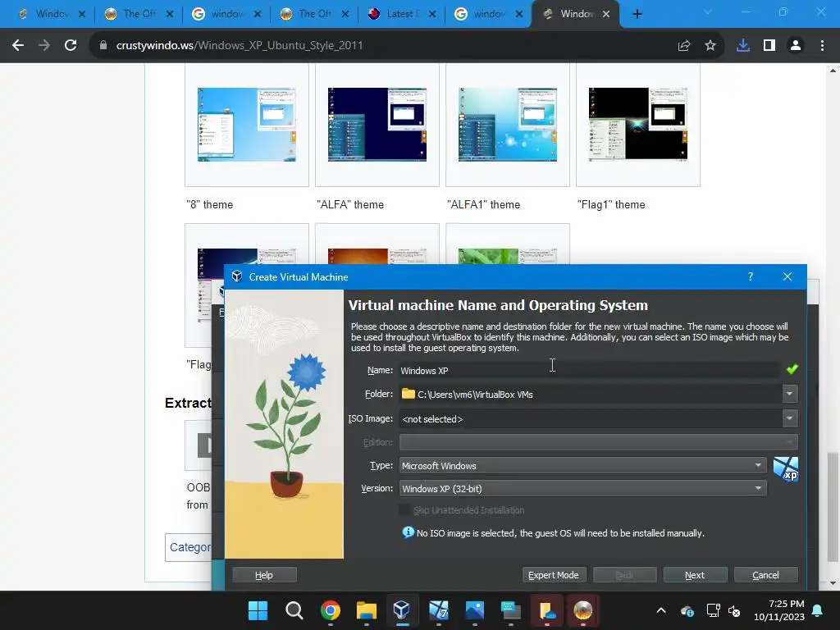840x630 pixels.
Task: Click the muted volume icon in system tray
Action: [x=734, y=610]
